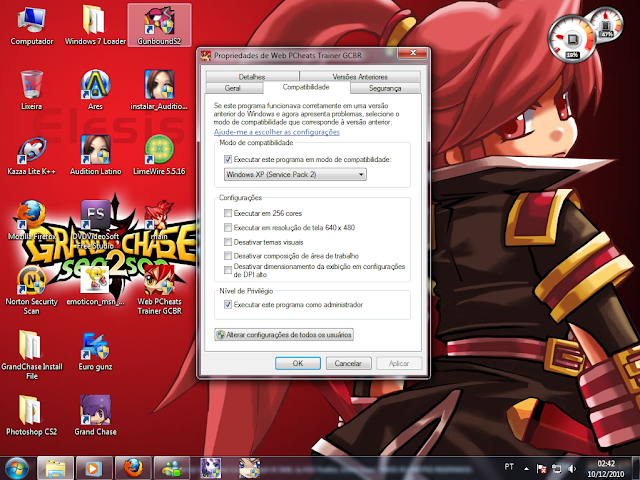640x480 pixels.
Task: Click the Cancelar button
Action: click(x=348, y=363)
